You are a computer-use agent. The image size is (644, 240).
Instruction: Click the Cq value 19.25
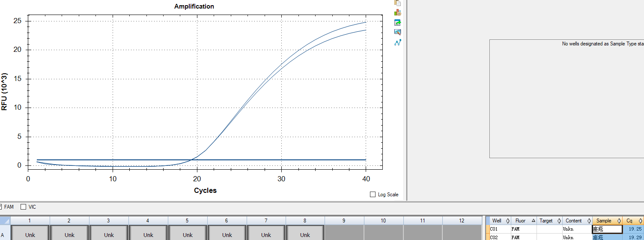tap(632, 229)
